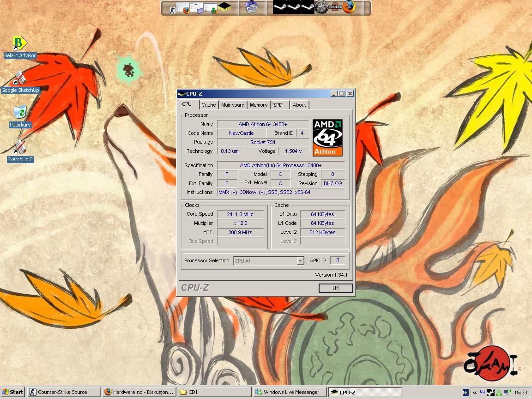Viewport: 532px width, 399px height.
Task: Open the Processor Selection CPU #1 dropdown
Action: coord(269,260)
